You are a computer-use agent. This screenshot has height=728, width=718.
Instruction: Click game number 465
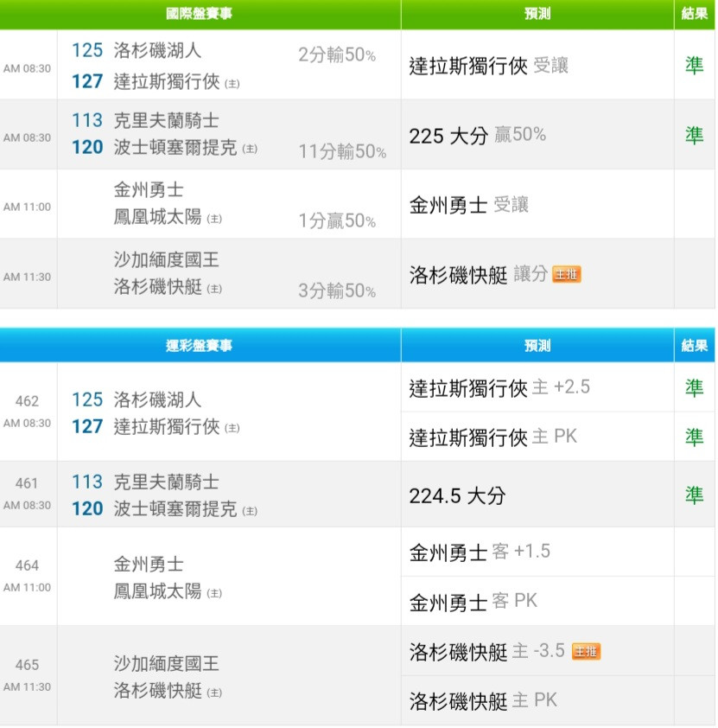[x=27, y=665]
